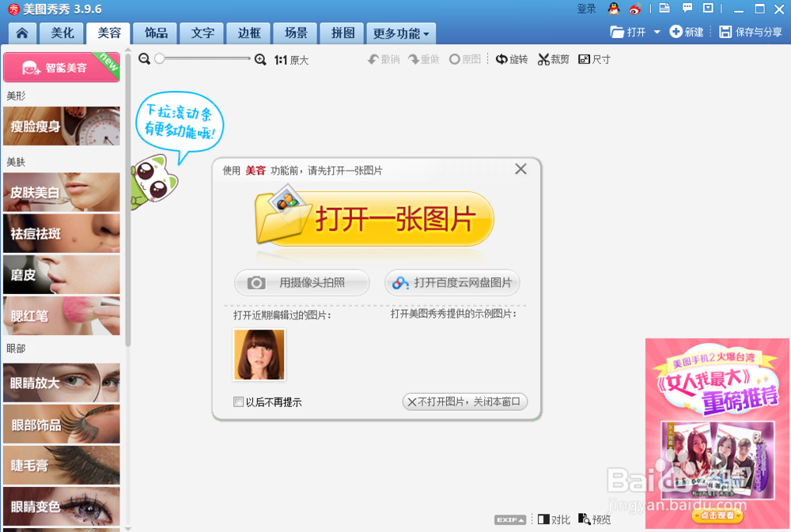Screen dimensions: 791x532
Task: Click the EXIF info button
Action: [x=510, y=519]
